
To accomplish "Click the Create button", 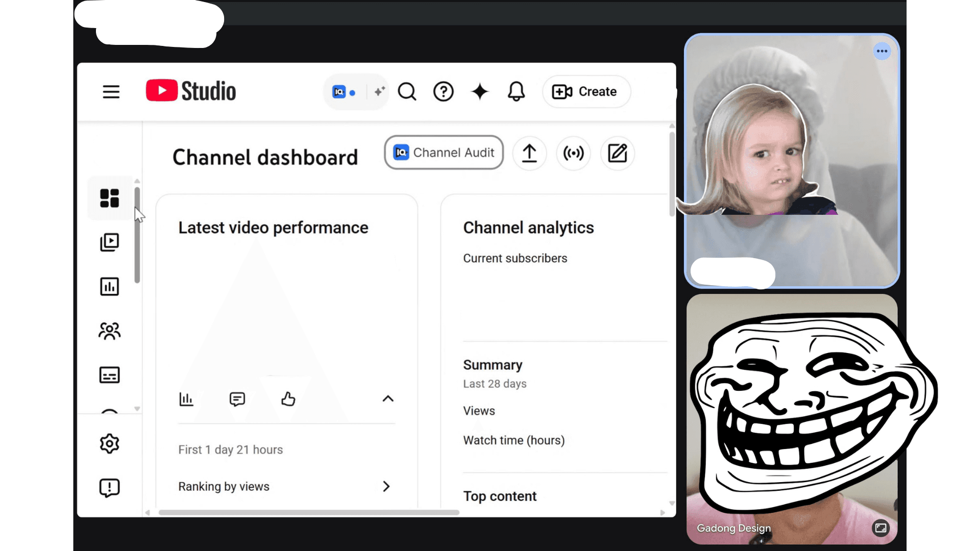I will coord(586,92).
